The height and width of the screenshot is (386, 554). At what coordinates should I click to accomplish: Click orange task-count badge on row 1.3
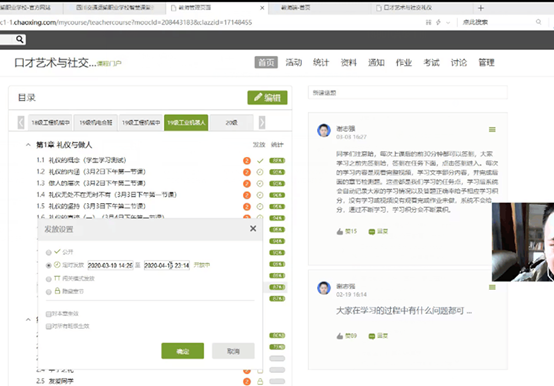click(x=247, y=184)
